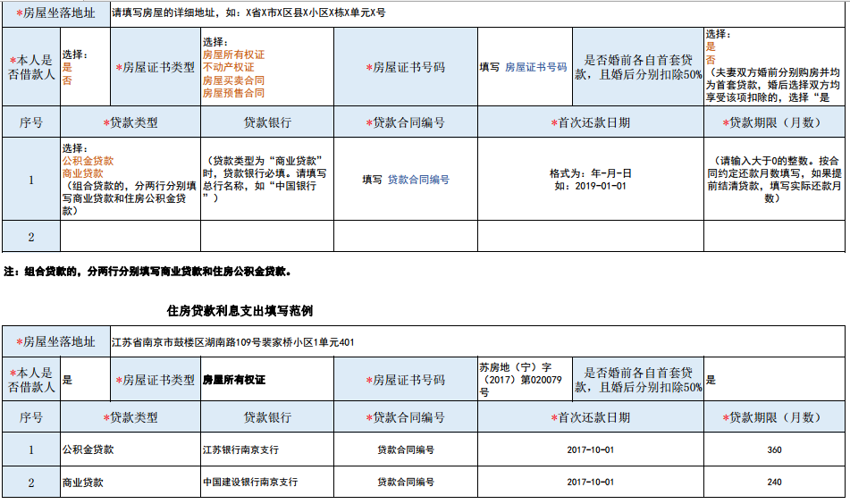This screenshot has width=850, height=504.
Task: Click the heading 住房贷款利息支出填写范例
Action: (x=240, y=311)
